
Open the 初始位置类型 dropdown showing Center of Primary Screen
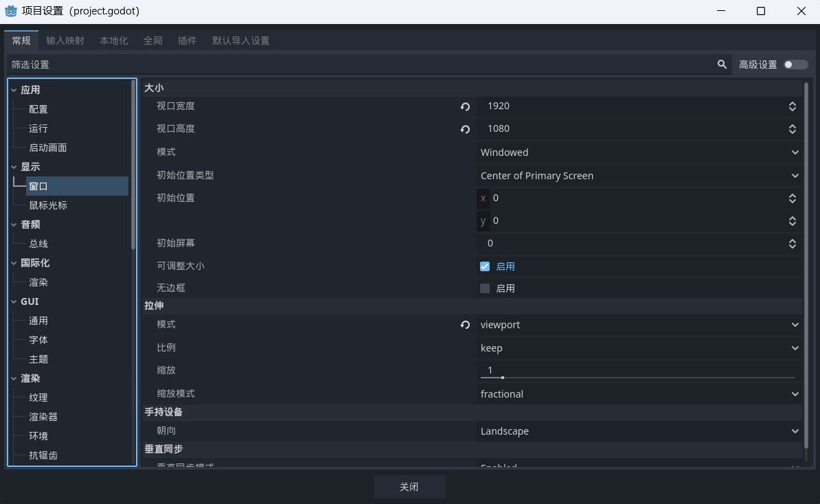(x=639, y=176)
